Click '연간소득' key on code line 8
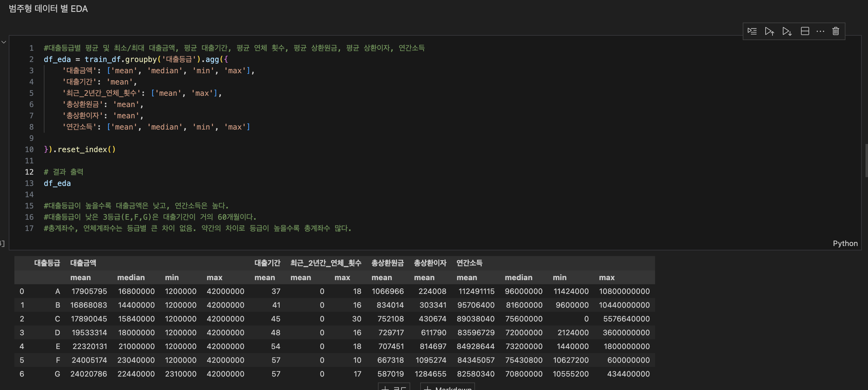The height and width of the screenshot is (390, 868). (x=79, y=127)
